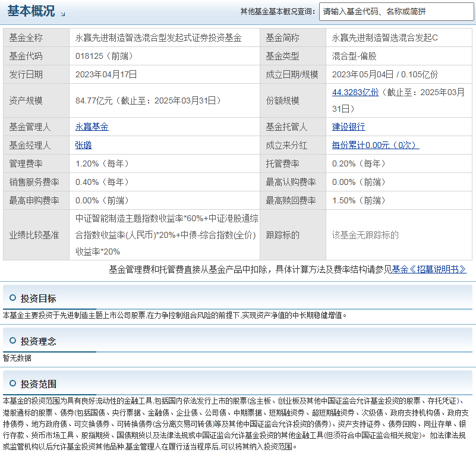Select the 暂无数据 text under 投资理念
The image size is (476, 453).
[x=17, y=358]
